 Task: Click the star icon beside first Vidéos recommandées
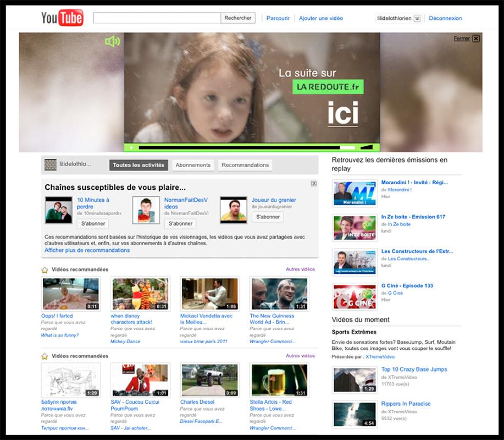(x=45, y=270)
